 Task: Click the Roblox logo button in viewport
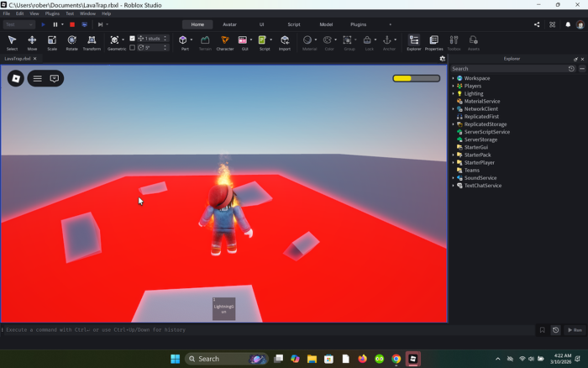coord(16,78)
